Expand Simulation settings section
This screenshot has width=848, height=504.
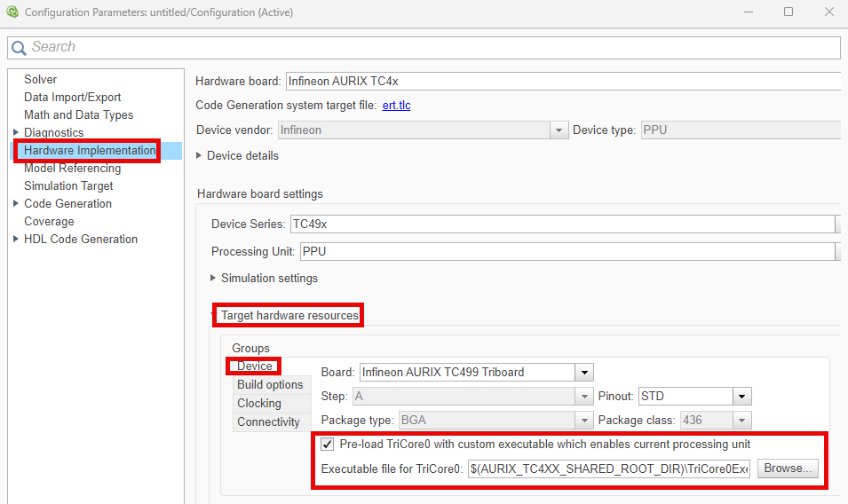coord(213,279)
